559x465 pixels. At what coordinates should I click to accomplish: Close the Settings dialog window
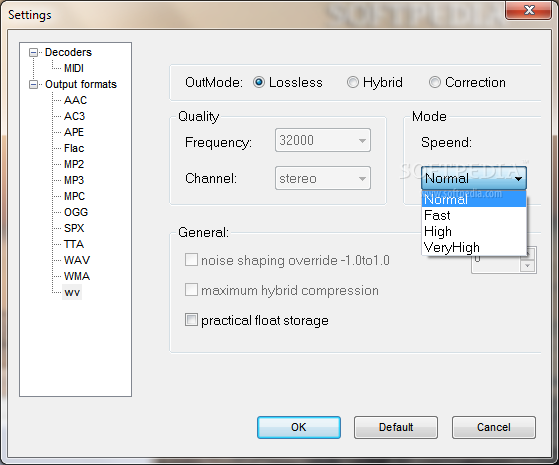pyautogui.click(x=529, y=10)
